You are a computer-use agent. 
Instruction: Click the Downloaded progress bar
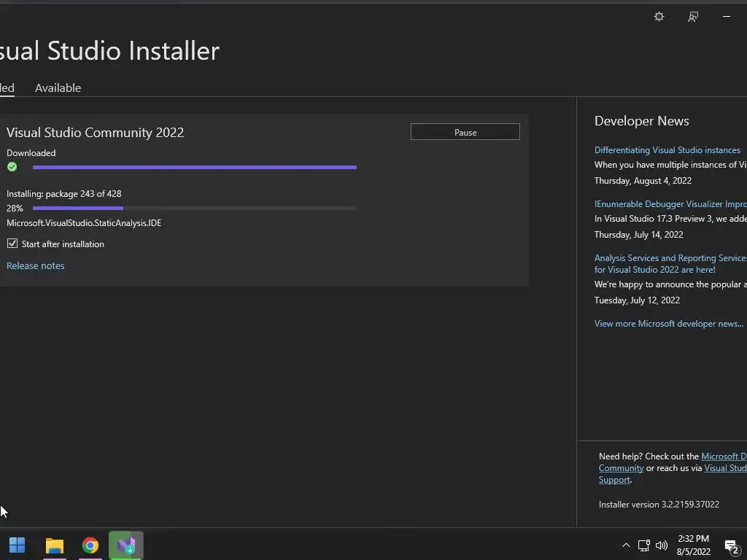coord(194,167)
